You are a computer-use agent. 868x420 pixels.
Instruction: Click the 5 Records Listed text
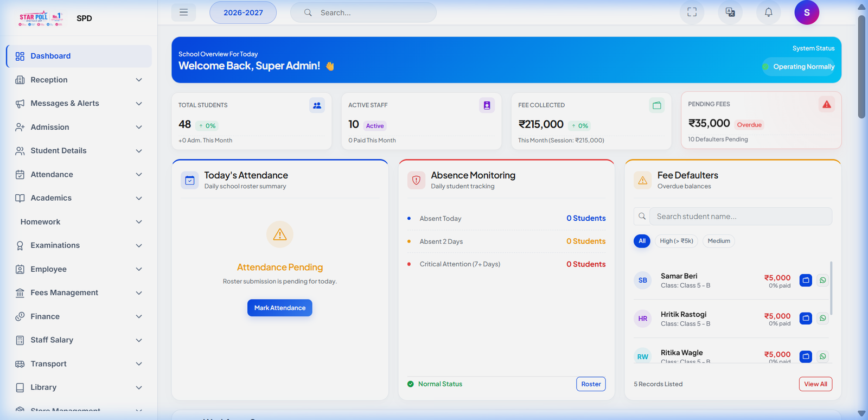(x=658, y=384)
